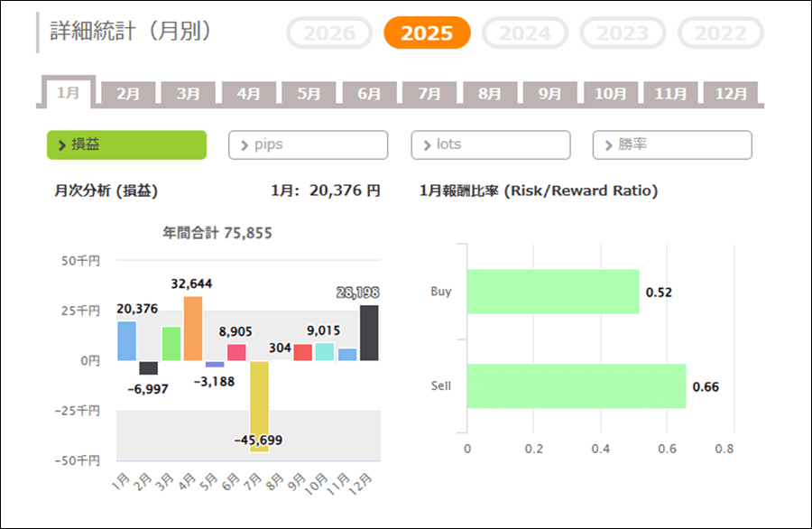Click the orange April profit bar
The width and height of the screenshot is (812, 529).
pyautogui.click(x=193, y=329)
